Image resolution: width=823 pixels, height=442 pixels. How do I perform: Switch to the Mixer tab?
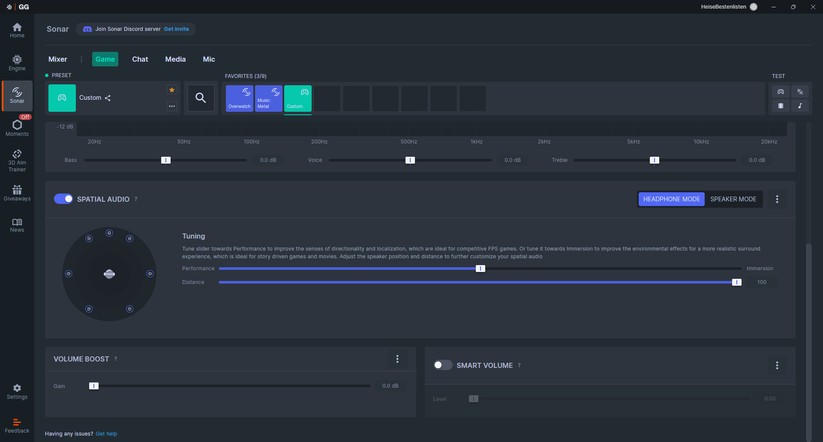58,59
